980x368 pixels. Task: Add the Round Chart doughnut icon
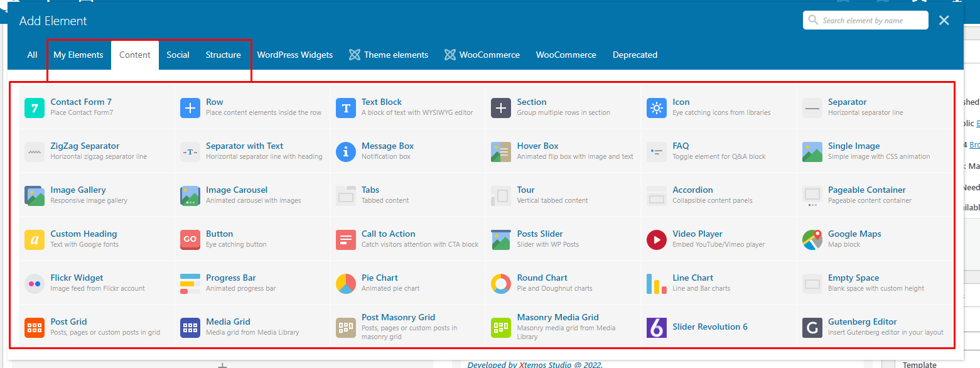pos(501,284)
